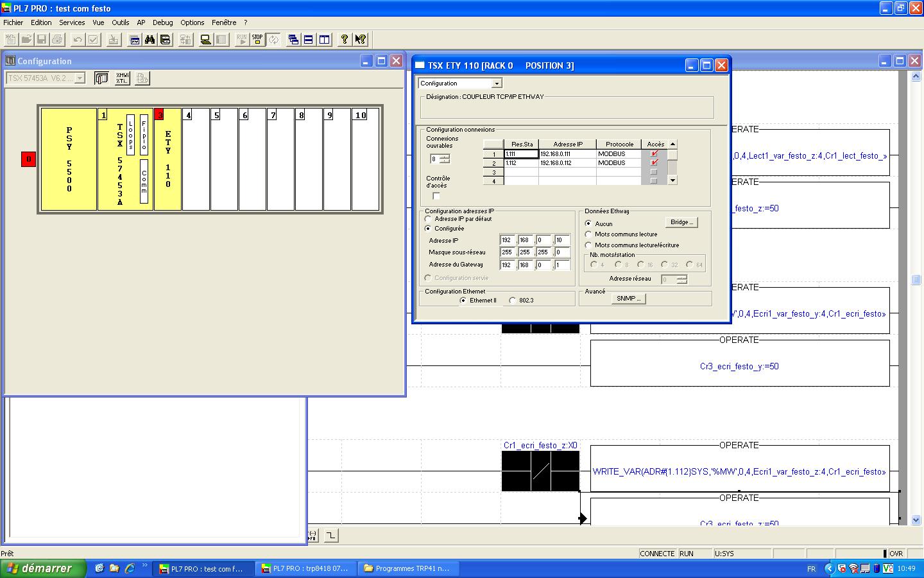Enable the Contrôle d'accès checkbox
924x578 pixels.
[x=436, y=196]
